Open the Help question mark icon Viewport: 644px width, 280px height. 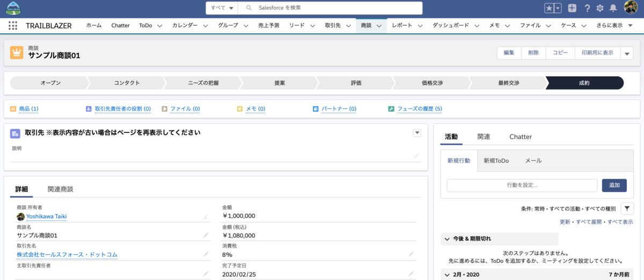click(x=587, y=8)
